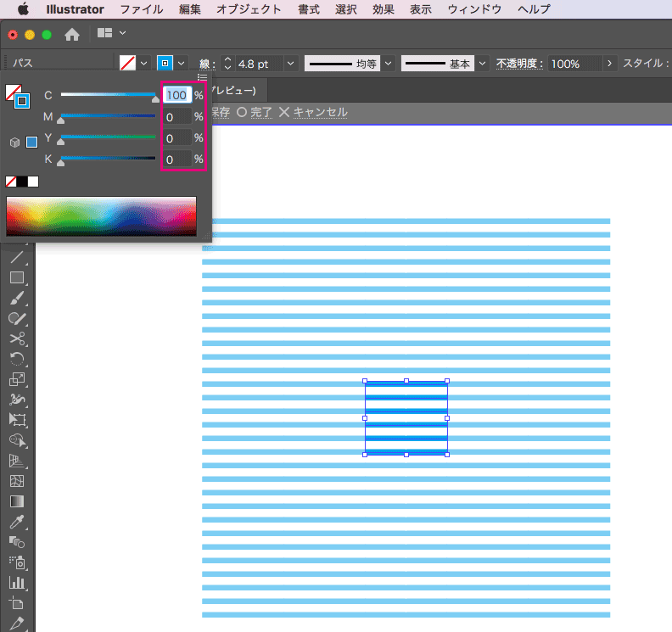
Task: Select the Scale tool
Action: click(17, 379)
